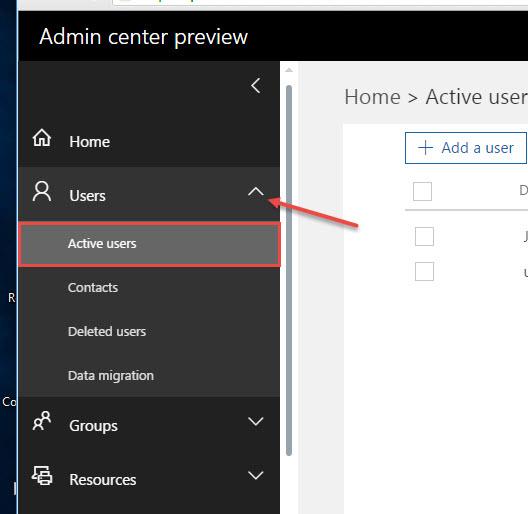Open Contacts under Users
The image size is (528, 514).
coord(93,288)
